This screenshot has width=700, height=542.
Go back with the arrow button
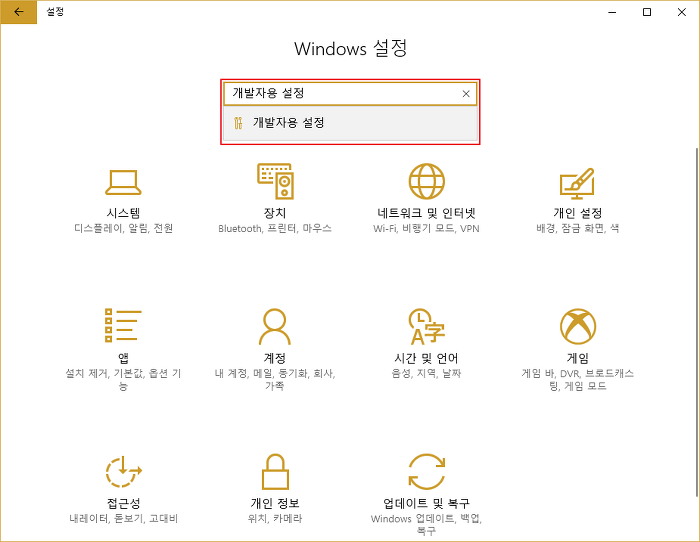(x=19, y=12)
